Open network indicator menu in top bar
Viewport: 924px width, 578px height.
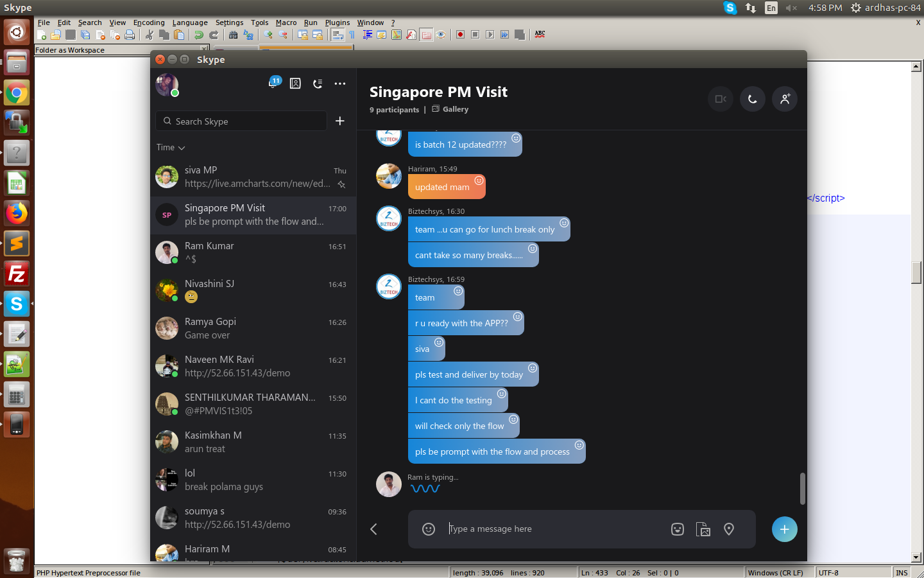751,8
